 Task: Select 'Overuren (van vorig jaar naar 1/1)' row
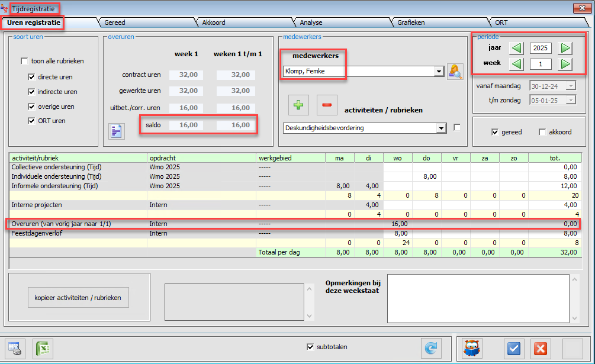295,224
